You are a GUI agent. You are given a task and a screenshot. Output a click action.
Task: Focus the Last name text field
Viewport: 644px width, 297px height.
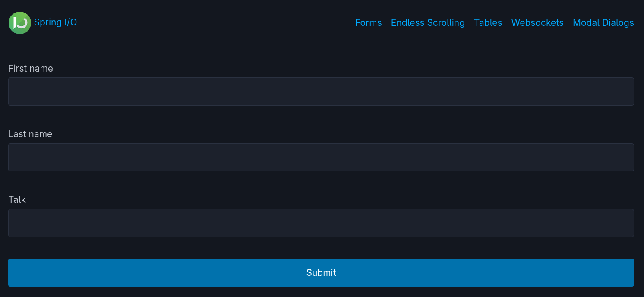321,157
